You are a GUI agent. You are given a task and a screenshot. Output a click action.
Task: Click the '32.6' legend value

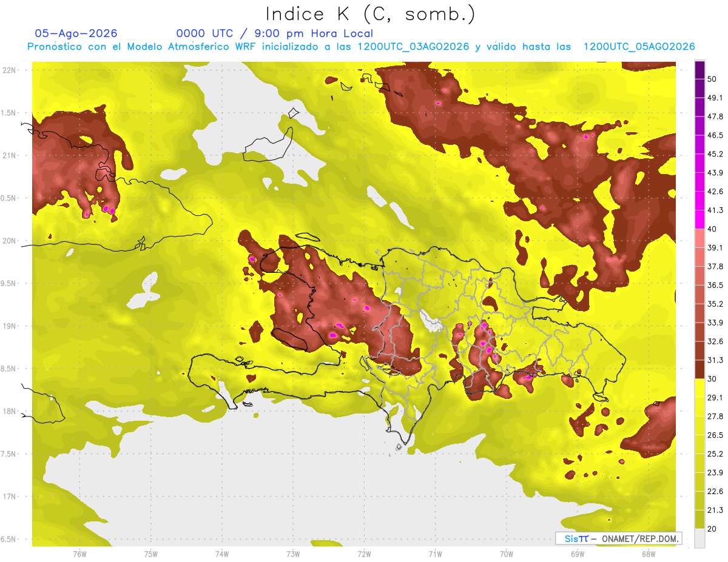715,341
